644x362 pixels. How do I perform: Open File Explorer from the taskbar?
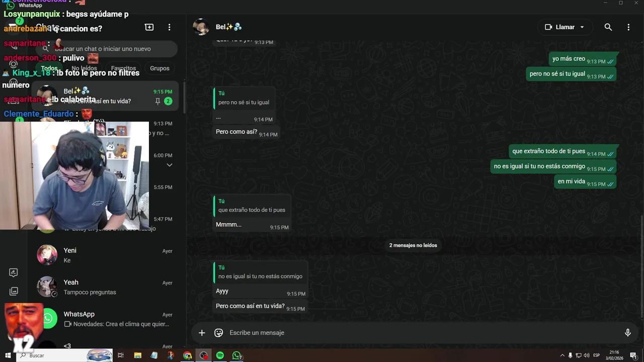(x=137, y=355)
